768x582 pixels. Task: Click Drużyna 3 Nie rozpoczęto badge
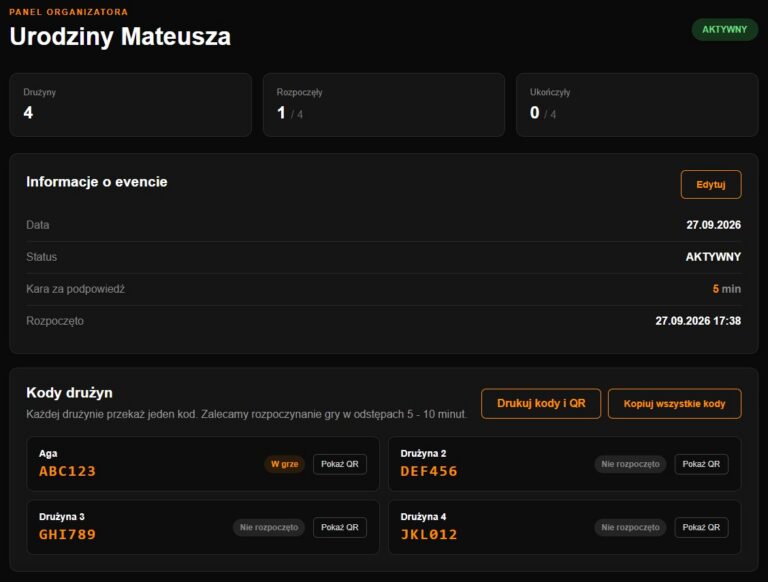(269, 528)
